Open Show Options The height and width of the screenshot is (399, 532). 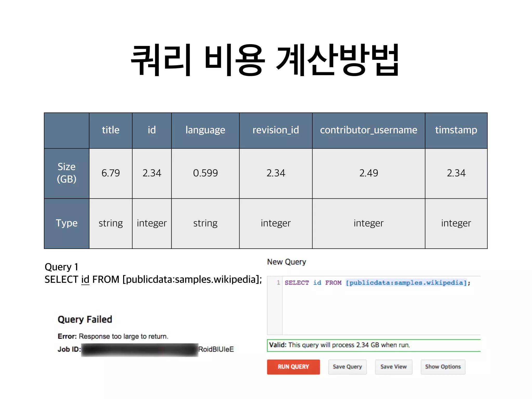[x=443, y=367]
